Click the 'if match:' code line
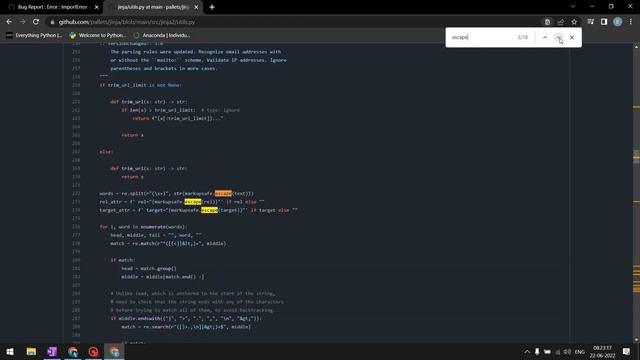640x360 pixels. click(123, 260)
